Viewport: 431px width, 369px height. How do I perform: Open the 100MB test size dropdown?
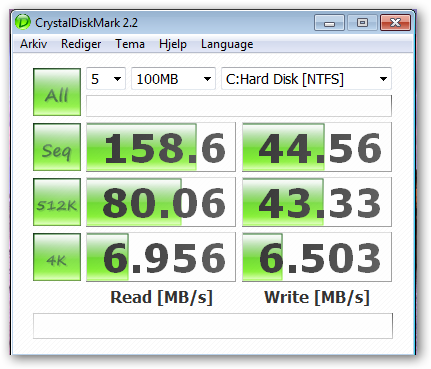tap(173, 79)
